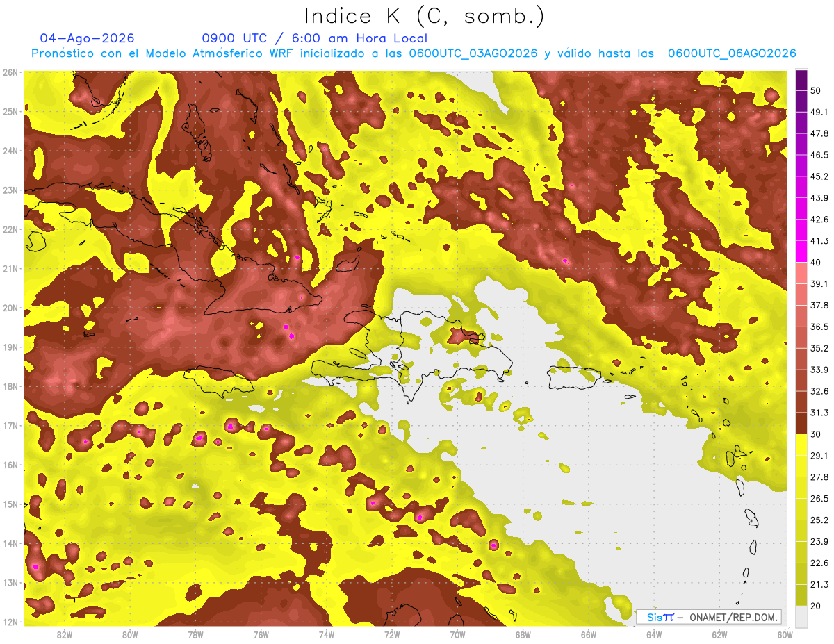Click longitude label '72W'
Viewport: 834px width, 644px height.
(392, 634)
